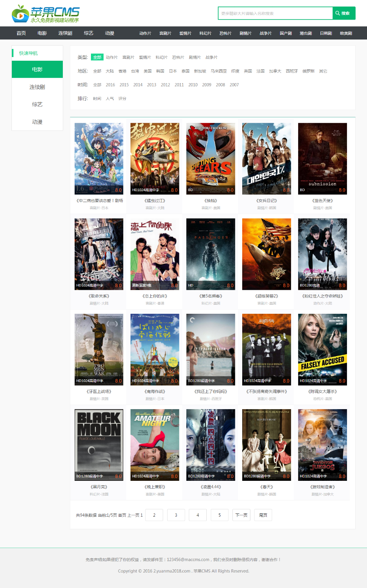Screen dimensions: 367x588
Task: Sort the list by 评分
Action: pos(122,99)
